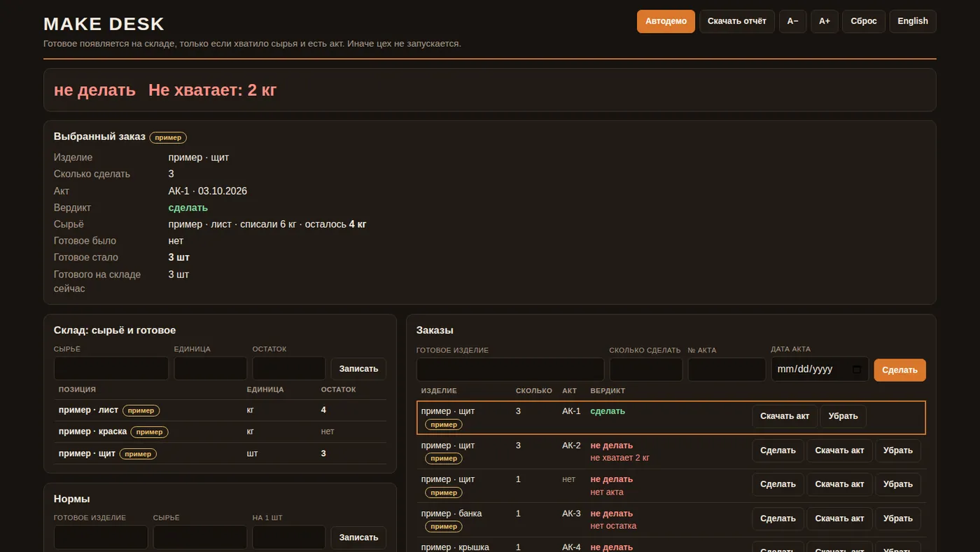Remove order АК-3 with Убрать
The image size is (980, 552).
point(898,518)
